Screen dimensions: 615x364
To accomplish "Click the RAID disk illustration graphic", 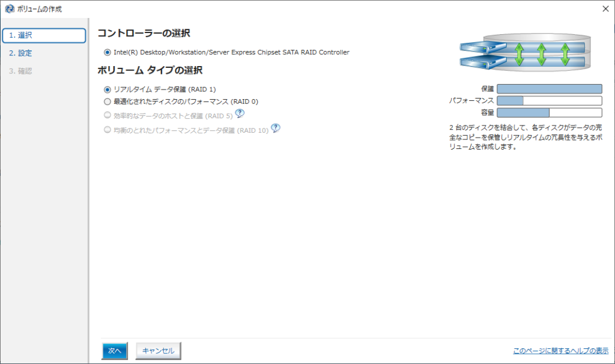I will coord(525,53).
